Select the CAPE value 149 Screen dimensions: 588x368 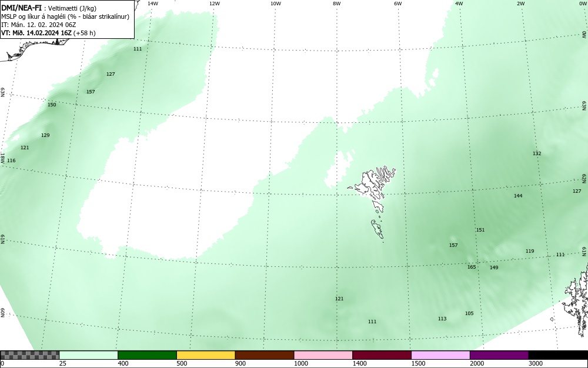click(x=494, y=267)
